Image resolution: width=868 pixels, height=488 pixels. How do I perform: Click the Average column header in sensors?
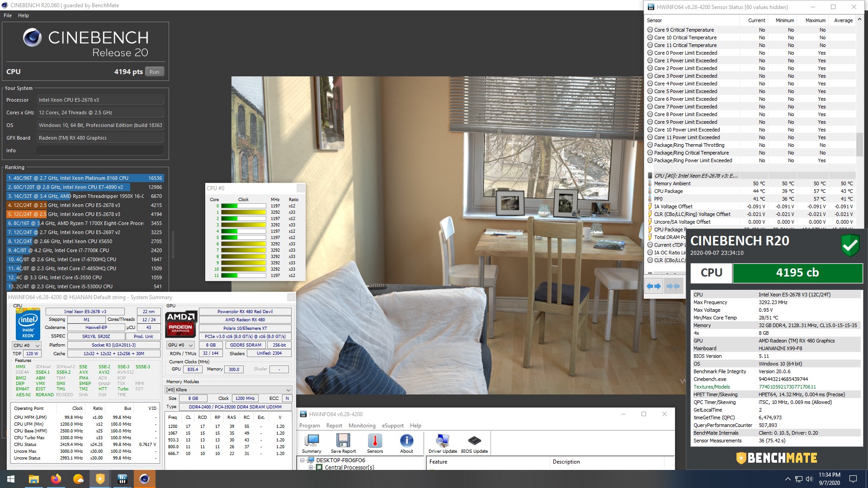click(x=843, y=20)
